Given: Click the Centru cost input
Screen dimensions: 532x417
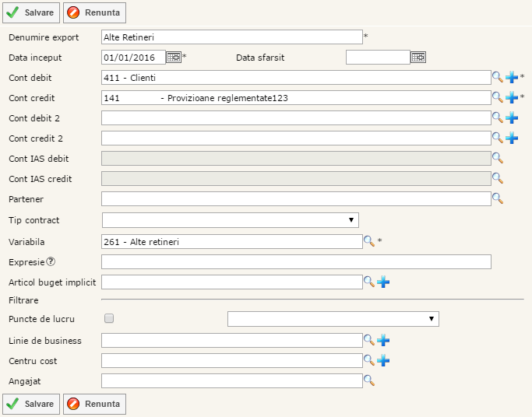Looking at the screenshot, I should [x=232, y=360].
